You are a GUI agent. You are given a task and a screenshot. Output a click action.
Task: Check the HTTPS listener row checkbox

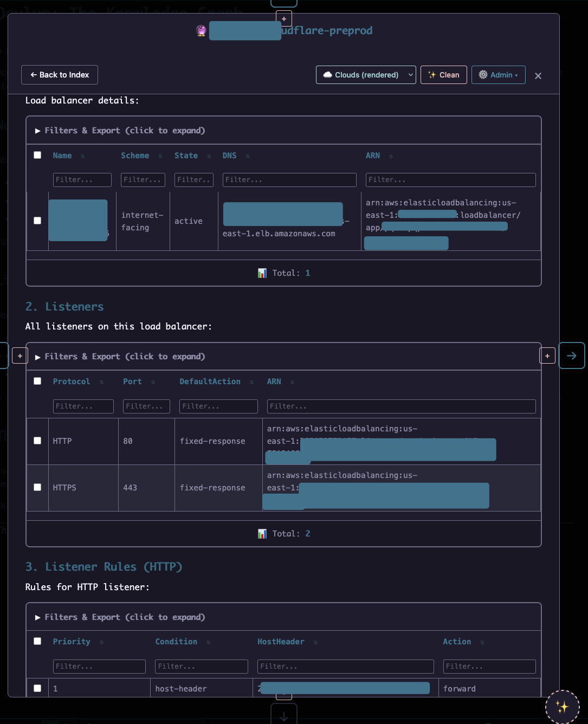[37, 487]
